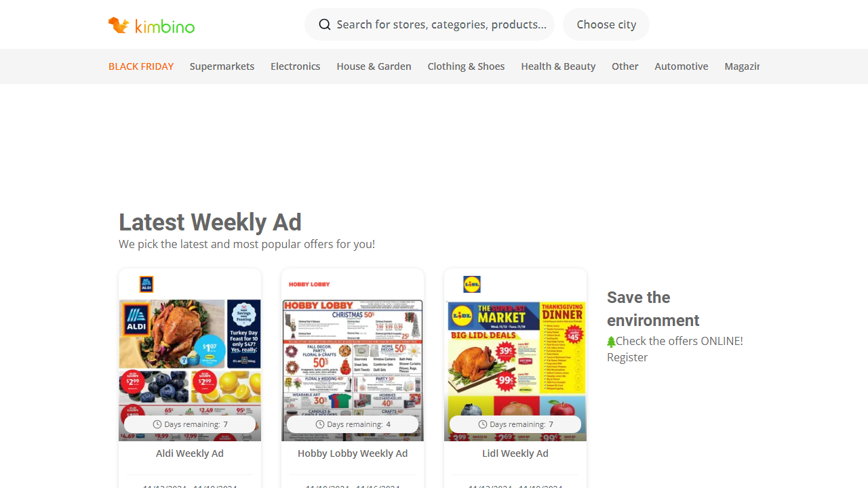Viewport: 868px width, 488px height.
Task: Focus the stores and products search field
Action: point(429,24)
